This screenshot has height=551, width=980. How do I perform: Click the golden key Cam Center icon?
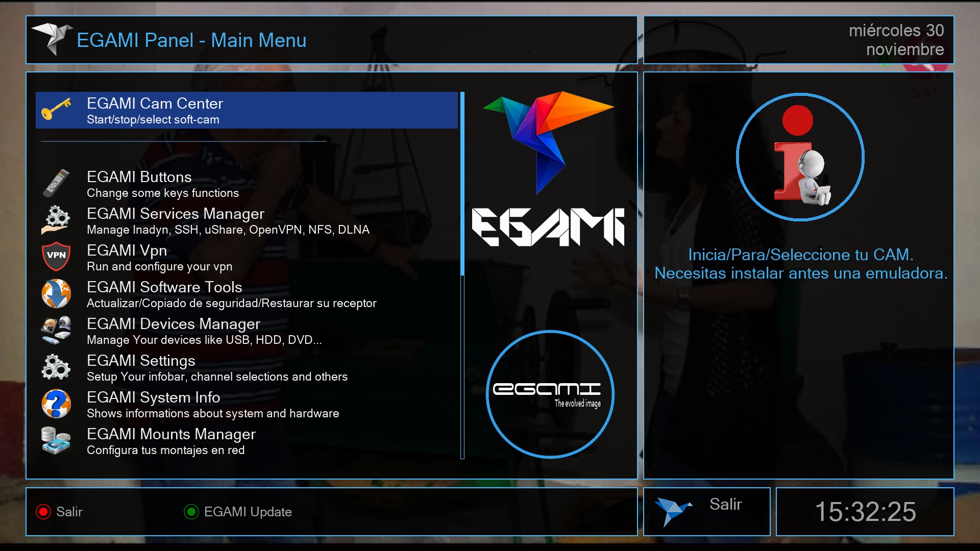(56, 109)
